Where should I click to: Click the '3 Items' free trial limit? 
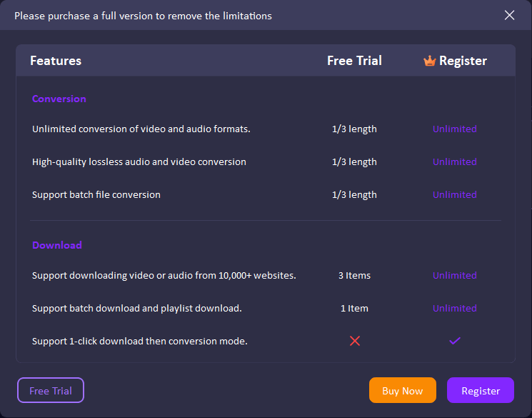click(354, 275)
